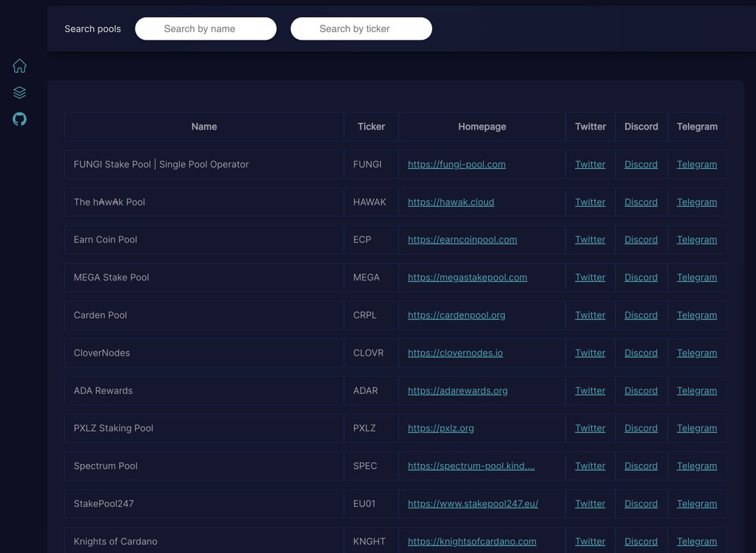Viewport: 756px width, 553px height.
Task: Open Discord link for Spectrum Pool
Action: pos(641,466)
